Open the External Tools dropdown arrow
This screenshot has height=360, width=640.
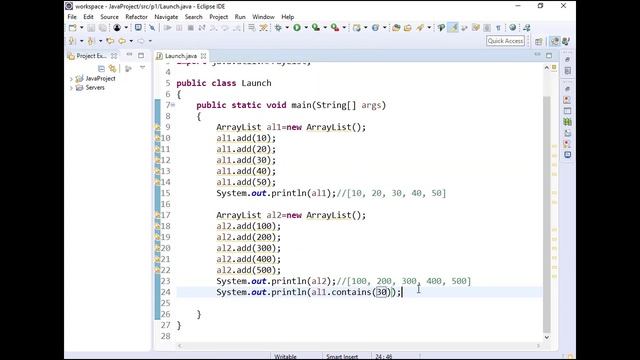tap(344, 28)
